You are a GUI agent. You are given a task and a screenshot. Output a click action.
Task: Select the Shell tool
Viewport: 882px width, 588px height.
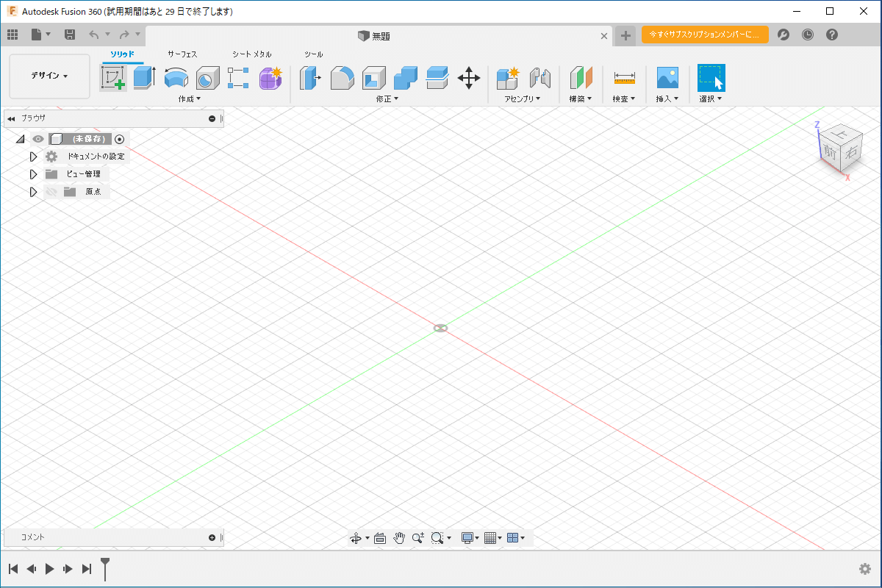pos(374,78)
